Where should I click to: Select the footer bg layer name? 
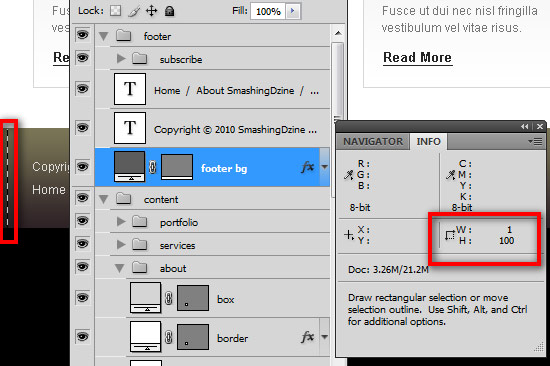pyautogui.click(x=224, y=169)
